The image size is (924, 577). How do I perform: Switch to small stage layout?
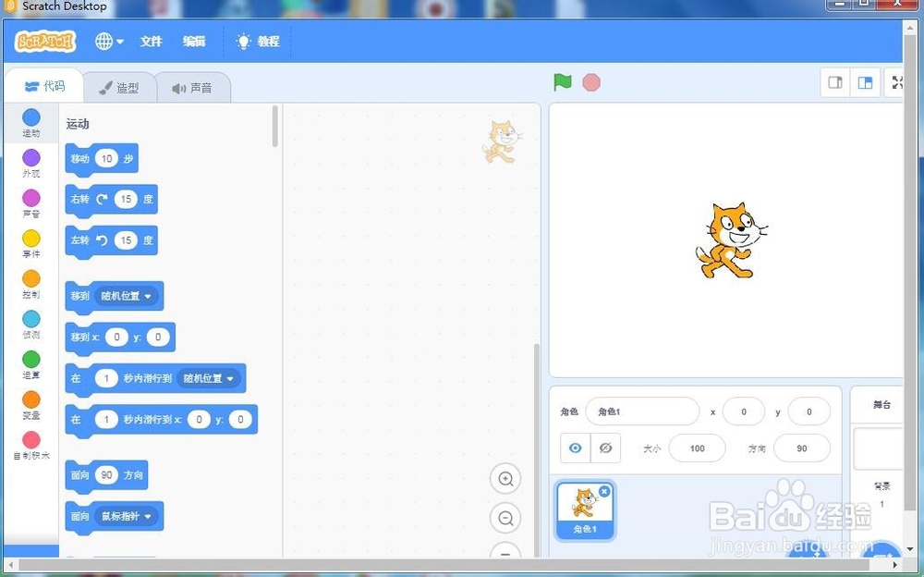coord(835,82)
